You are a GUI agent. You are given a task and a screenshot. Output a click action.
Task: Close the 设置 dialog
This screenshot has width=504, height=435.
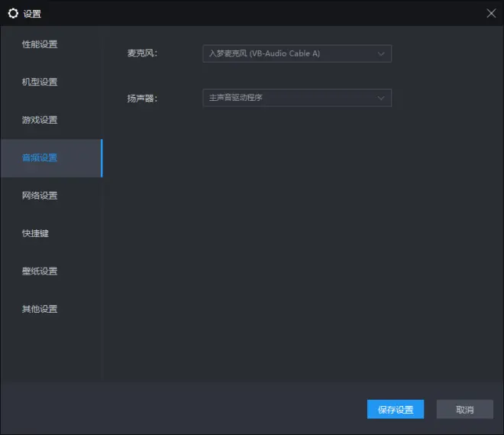coord(491,13)
